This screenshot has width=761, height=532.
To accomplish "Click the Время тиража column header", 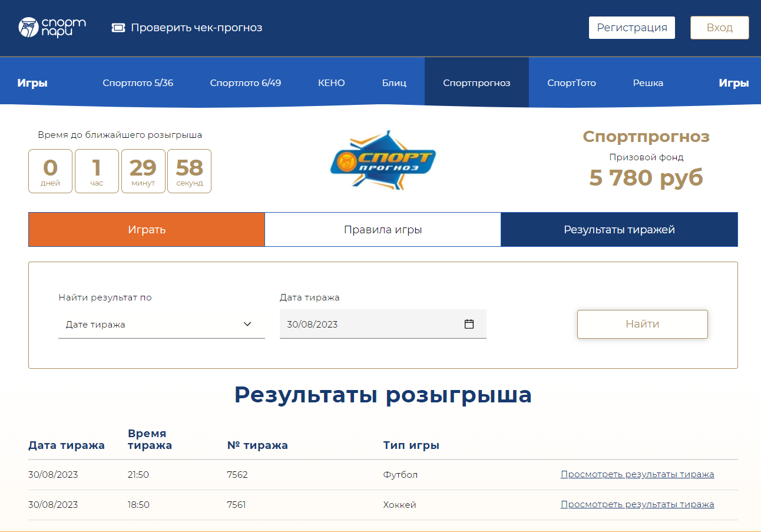I will pyautogui.click(x=150, y=440).
